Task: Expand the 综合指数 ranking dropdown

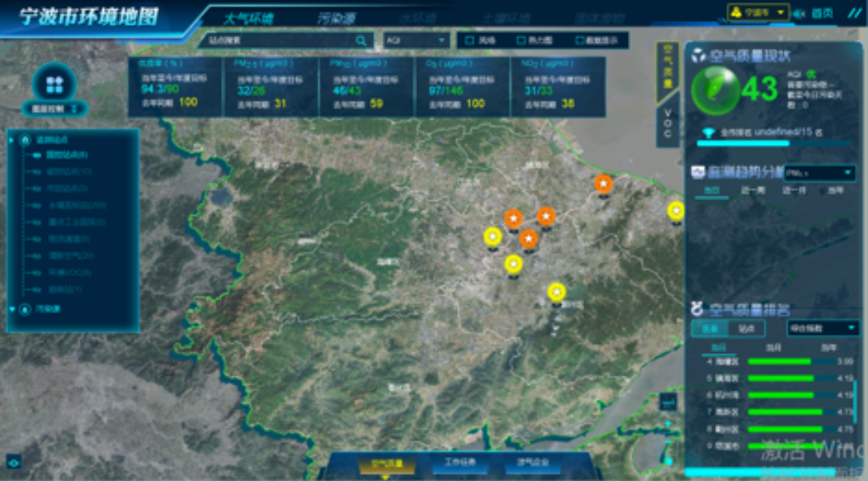Action: 822,328
